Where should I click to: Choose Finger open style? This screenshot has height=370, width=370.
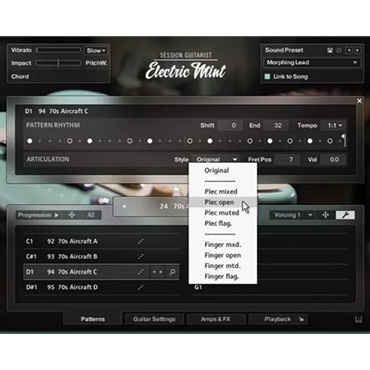(x=223, y=255)
